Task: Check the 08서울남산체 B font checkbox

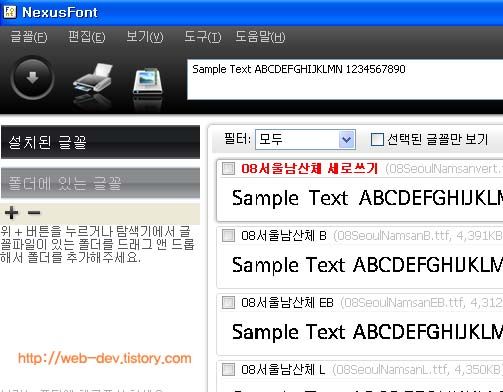Action: [x=228, y=235]
